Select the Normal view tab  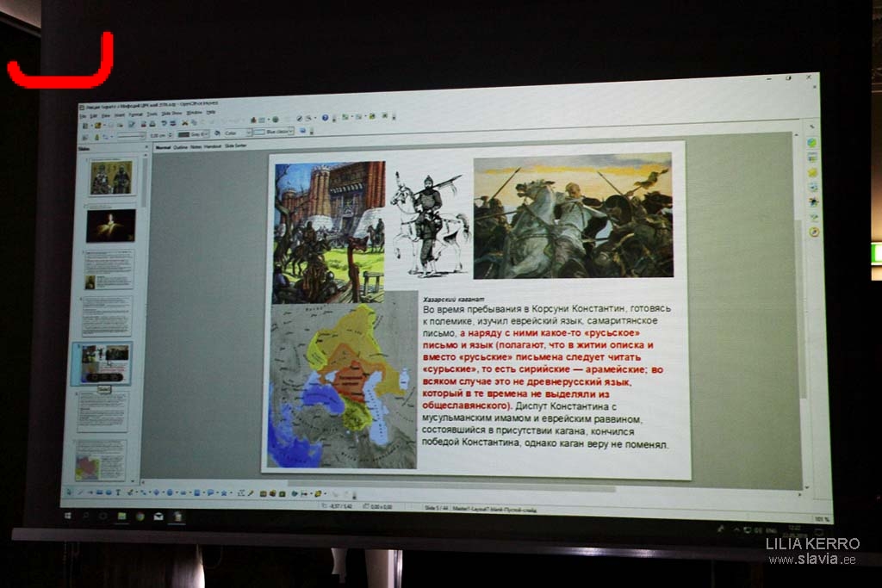point(163,147)
